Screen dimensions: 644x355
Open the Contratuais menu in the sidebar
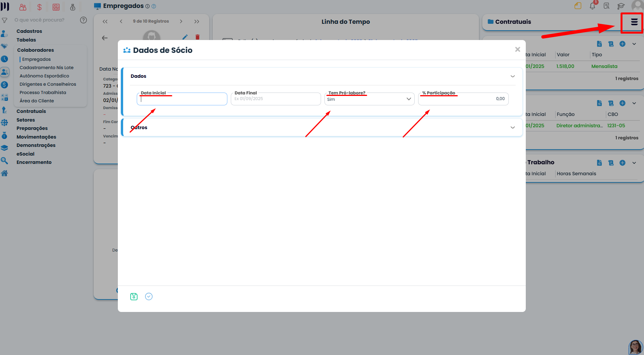click(31, 111)
